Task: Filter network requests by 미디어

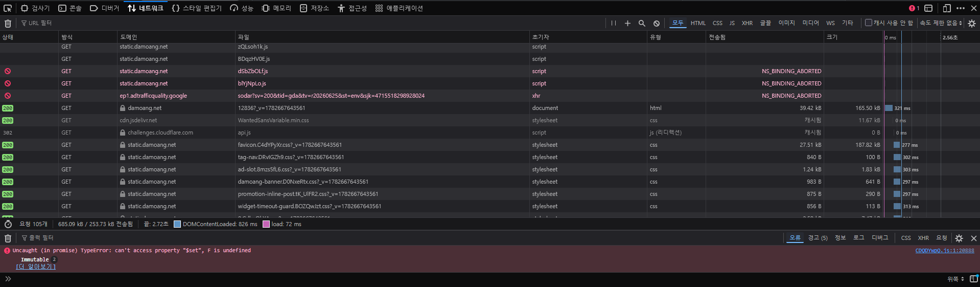Action: tap(810, 23)
